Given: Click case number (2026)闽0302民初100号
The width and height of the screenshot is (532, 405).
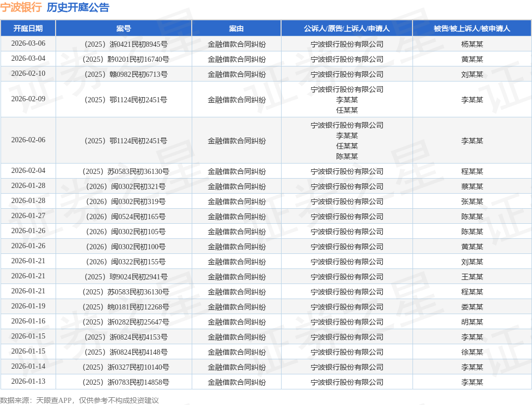Looking at the screenshot, I should (126, 247).
